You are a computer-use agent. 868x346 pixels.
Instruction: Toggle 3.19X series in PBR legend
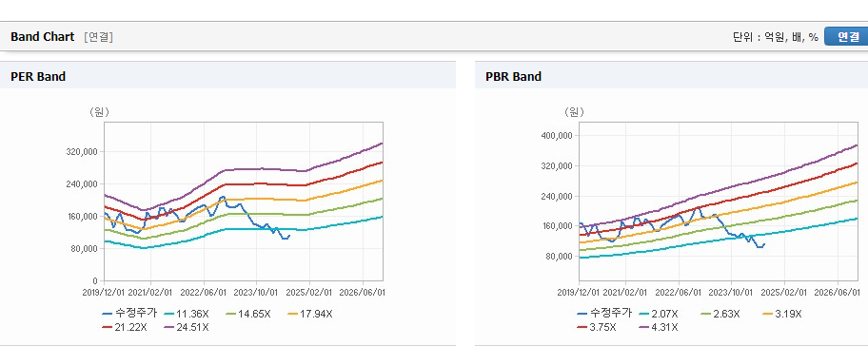click(781, 314)
